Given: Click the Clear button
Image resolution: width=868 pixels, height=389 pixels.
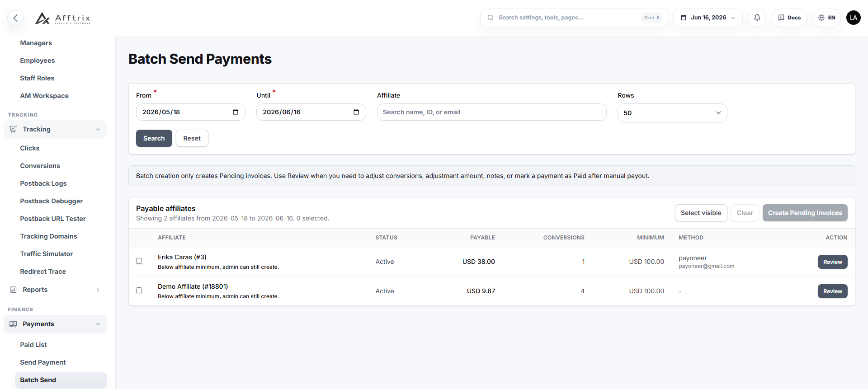Looking at the screenshot, I should [745, 213].
